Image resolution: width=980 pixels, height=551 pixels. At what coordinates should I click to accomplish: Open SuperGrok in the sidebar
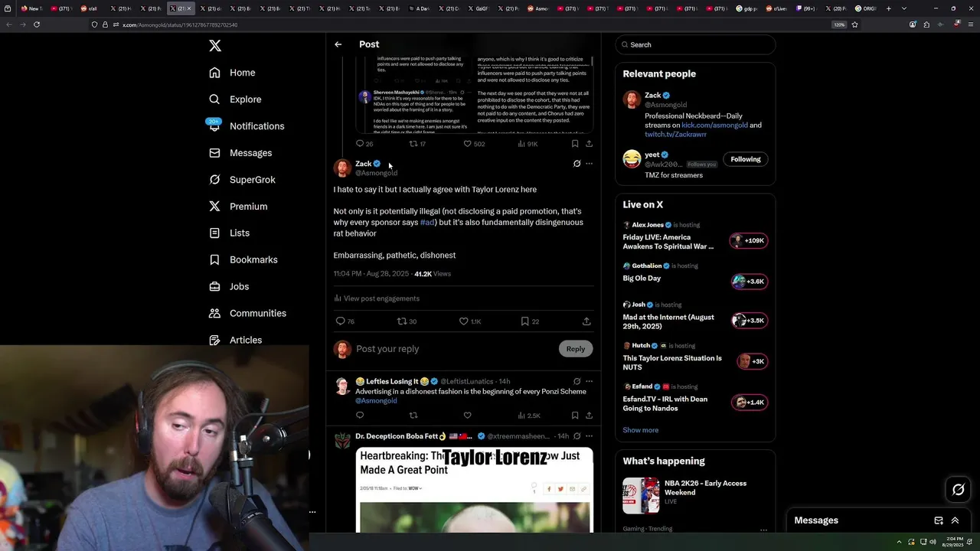point(242,180)
